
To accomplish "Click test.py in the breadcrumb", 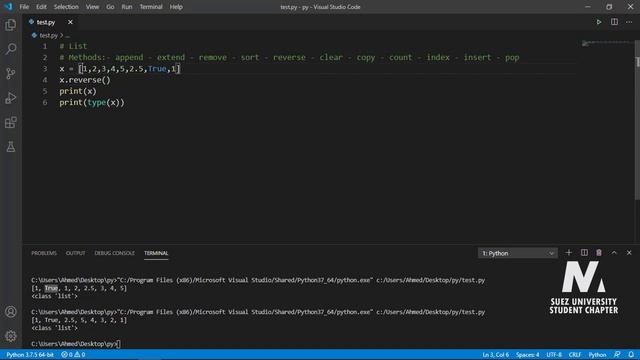I will coord(49,36).
